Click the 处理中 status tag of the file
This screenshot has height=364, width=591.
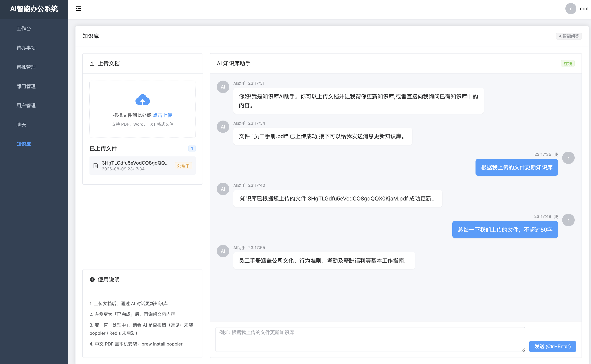tap(183, 166)
